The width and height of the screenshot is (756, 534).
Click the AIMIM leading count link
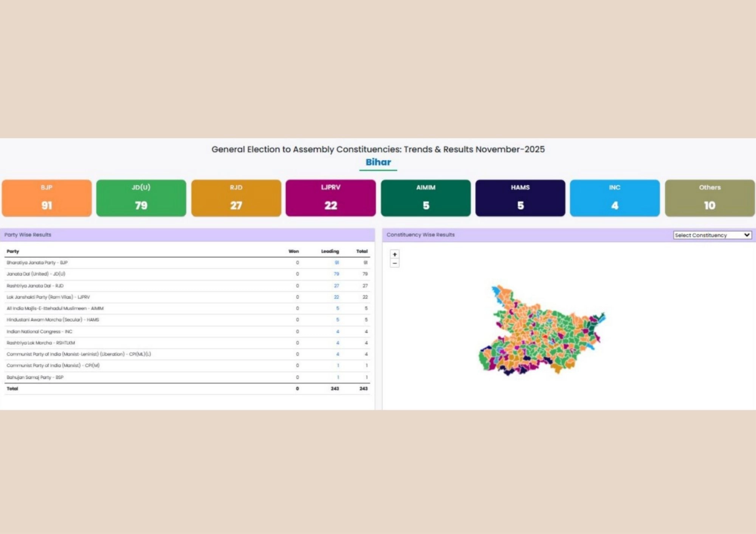tap(338, 309)
